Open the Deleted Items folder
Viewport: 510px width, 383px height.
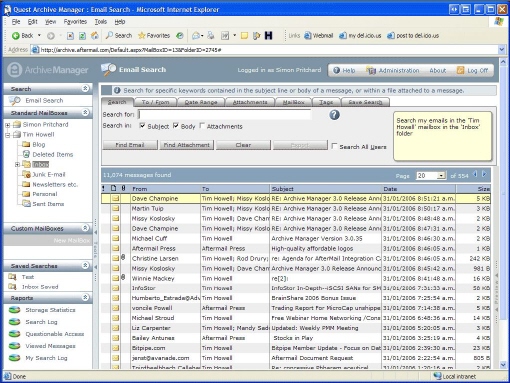pyautogui.click(x=53, y=155)
